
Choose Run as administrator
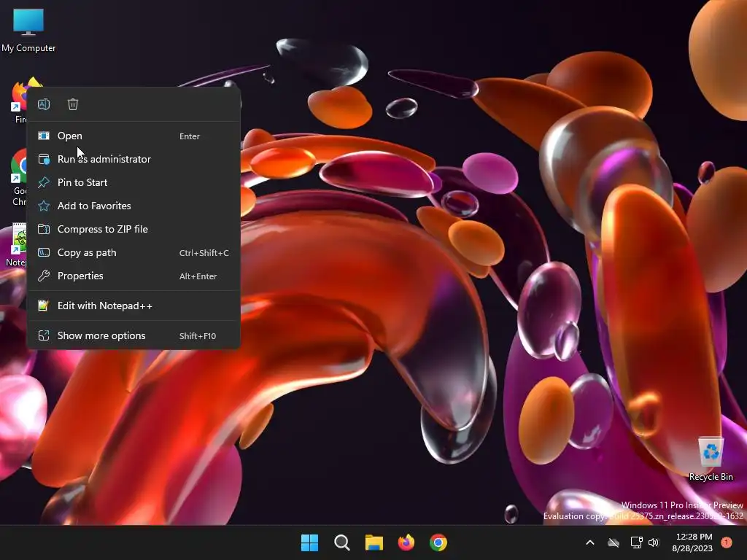pos(133,159)
